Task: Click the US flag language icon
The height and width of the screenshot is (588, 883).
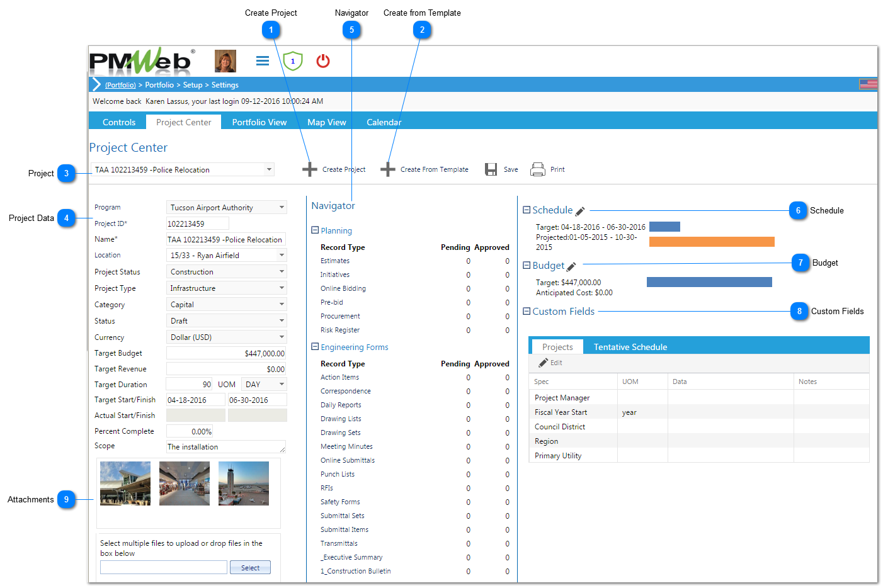Action: coord(868,84)
